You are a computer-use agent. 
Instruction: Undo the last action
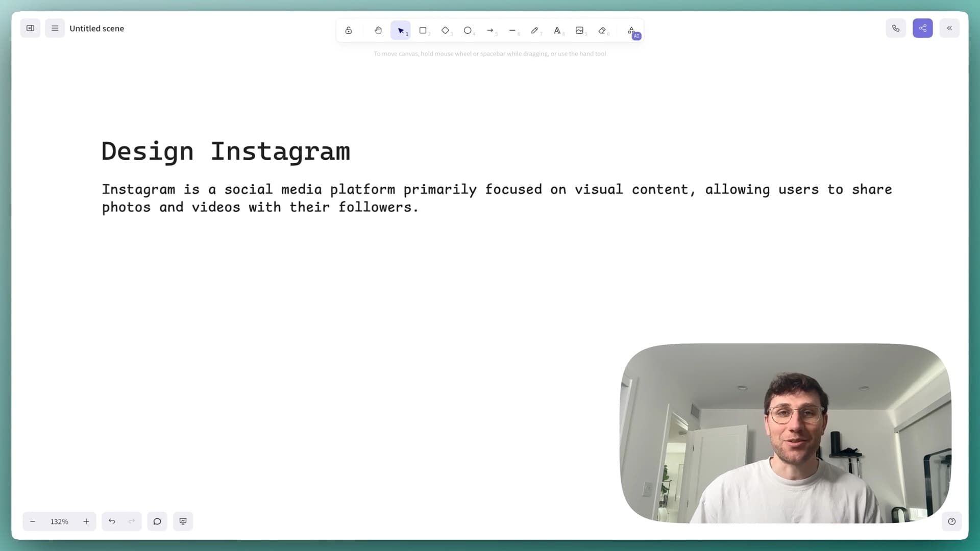coord(112,521)
